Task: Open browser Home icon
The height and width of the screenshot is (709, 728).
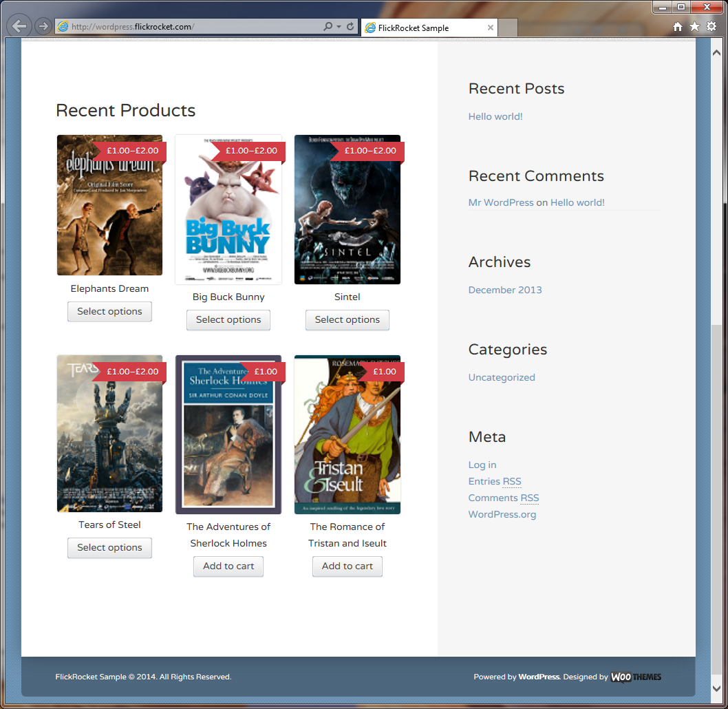Action: pos(678,26)
